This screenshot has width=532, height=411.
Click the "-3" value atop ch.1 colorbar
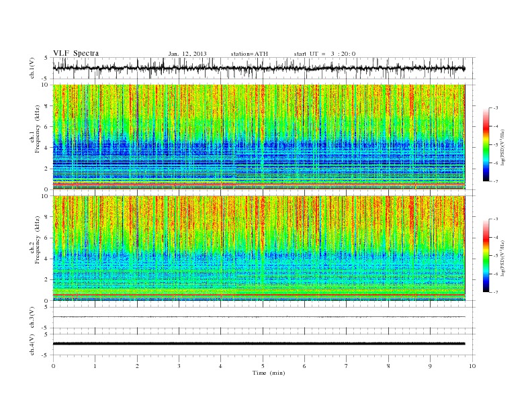click(496, 108)
